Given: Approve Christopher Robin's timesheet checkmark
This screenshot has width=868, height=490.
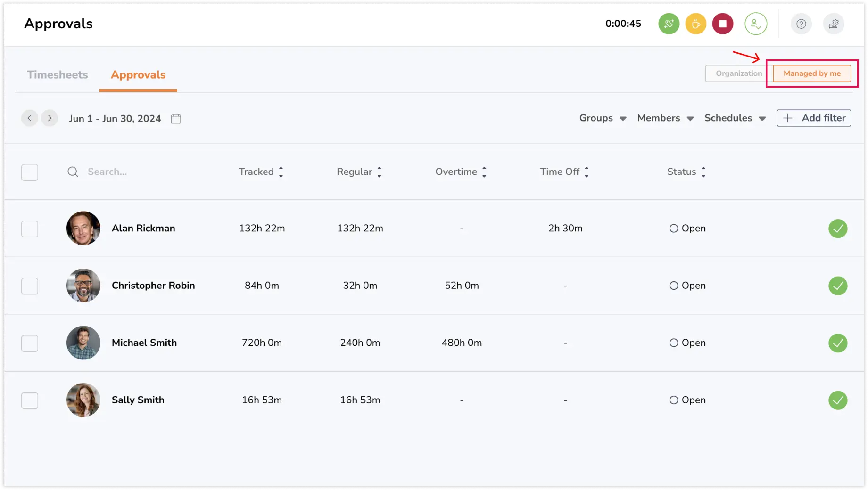Looking at the screenshot, I should [838, 286].
